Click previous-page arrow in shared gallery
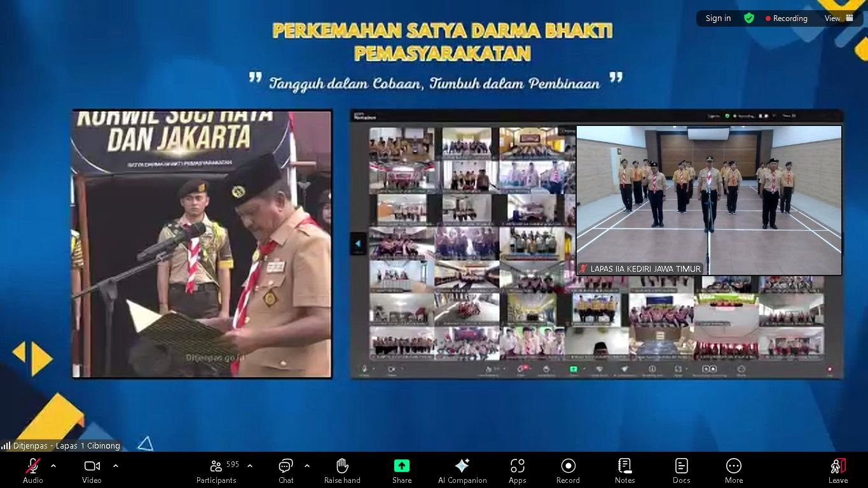 (x=358, y=244)
